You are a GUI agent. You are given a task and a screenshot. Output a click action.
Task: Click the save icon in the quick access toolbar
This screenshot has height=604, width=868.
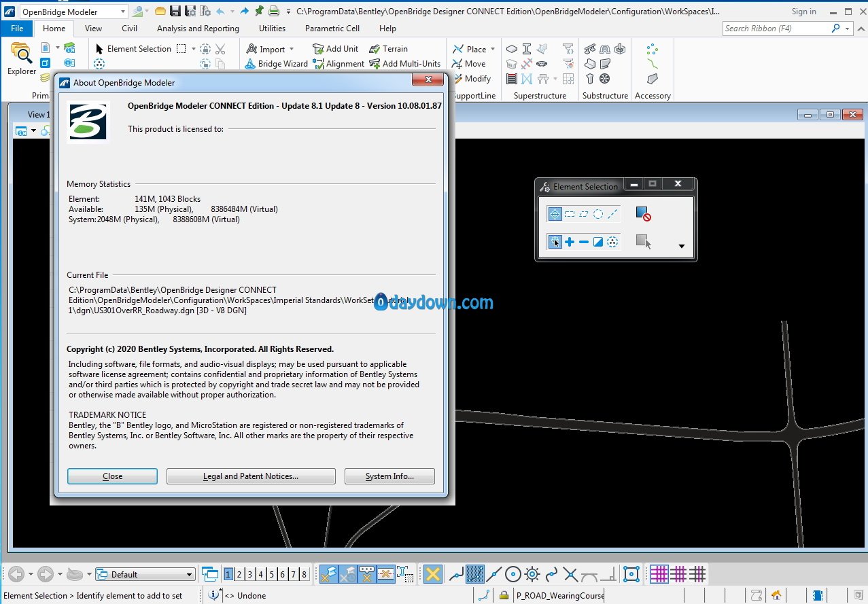(175, 11)
